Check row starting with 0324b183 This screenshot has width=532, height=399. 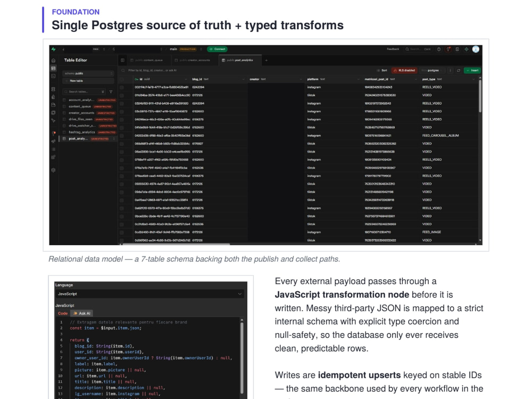[122, 104]
